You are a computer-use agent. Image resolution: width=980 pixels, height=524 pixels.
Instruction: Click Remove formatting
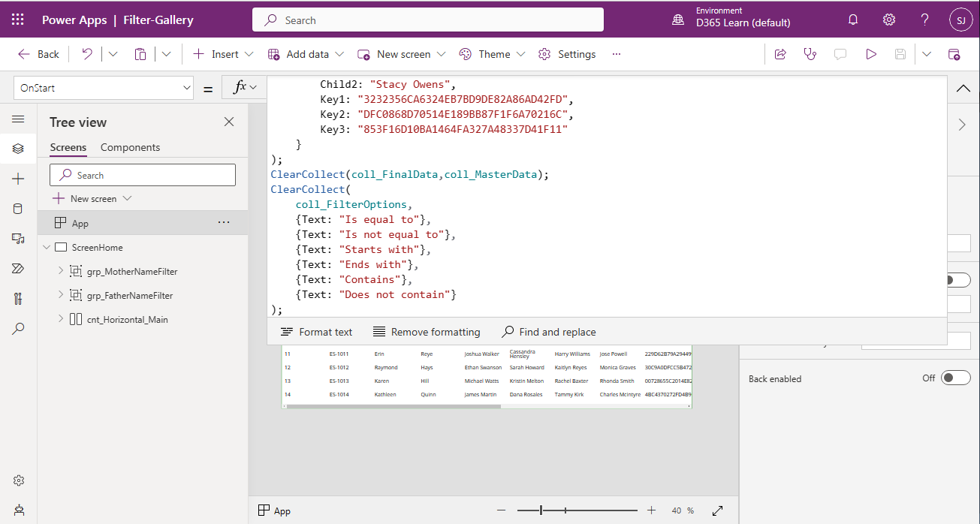[x=426, y=332]
